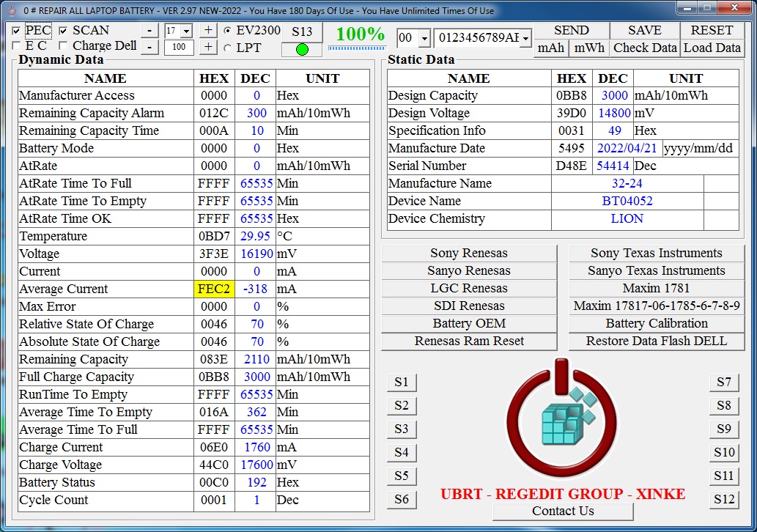Click Device Chemistry value LION
Screen dimensions: 757x532
tap(627, 218)
